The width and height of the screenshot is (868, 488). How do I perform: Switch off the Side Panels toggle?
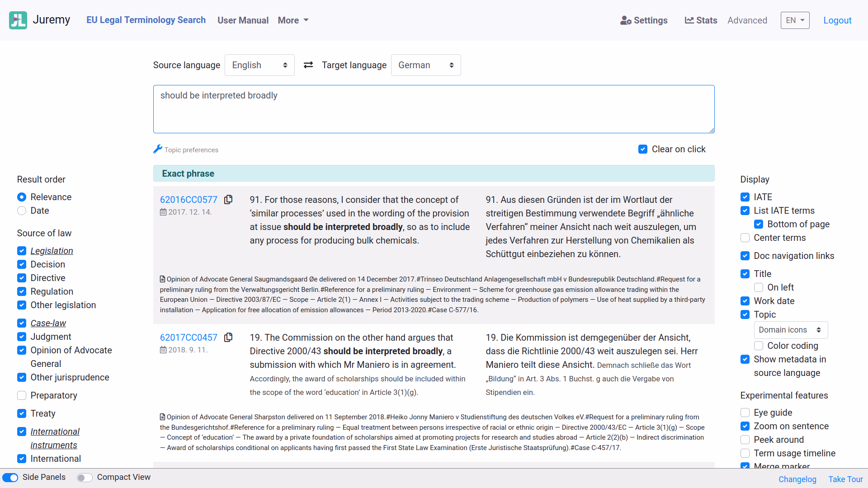pyautogui.click(x=10, y=478)
